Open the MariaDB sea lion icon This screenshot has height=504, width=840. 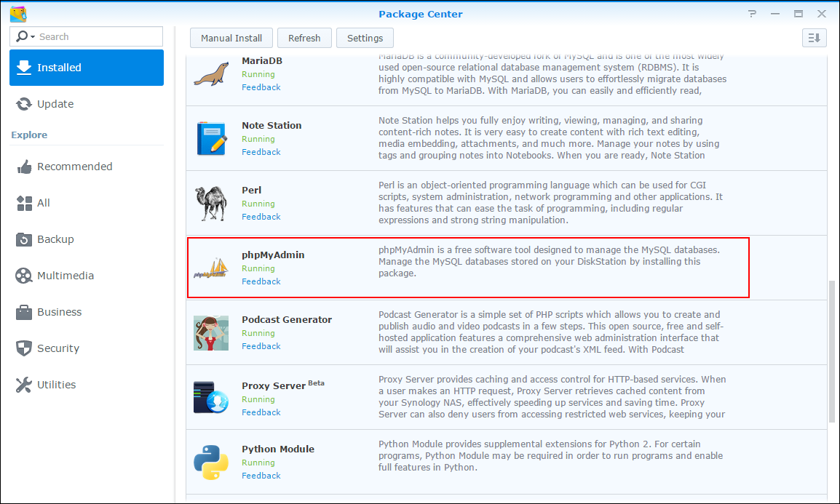211,74
